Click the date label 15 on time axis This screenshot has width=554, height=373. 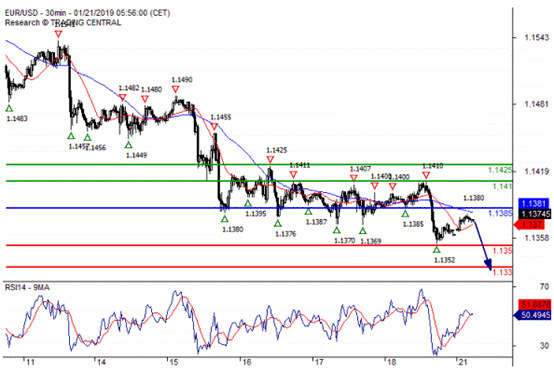(x=173, y=362)
